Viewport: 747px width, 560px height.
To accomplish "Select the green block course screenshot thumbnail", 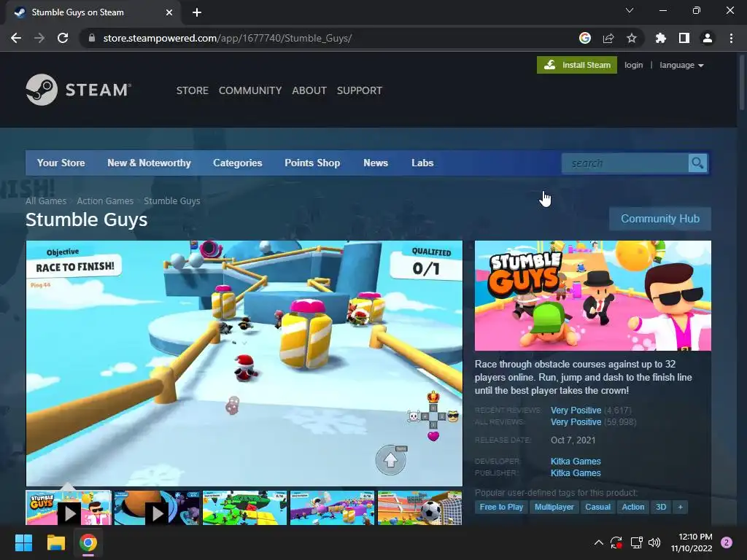I will pos(244,508).
